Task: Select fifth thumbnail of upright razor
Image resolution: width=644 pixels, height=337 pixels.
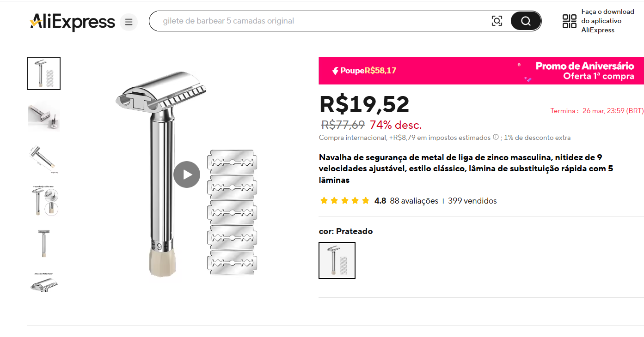Action: point(44,243)
